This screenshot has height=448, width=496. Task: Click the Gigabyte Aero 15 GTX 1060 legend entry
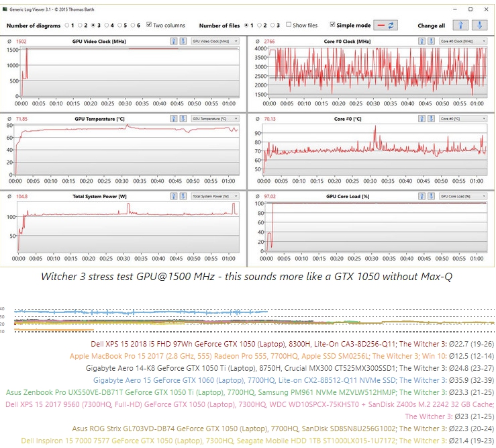tap(293, 380)
